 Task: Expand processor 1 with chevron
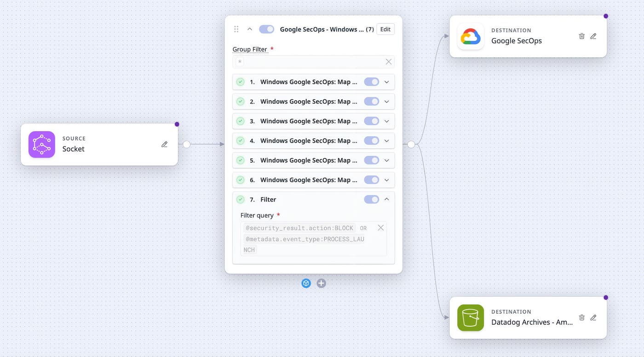tap(387, 82)
